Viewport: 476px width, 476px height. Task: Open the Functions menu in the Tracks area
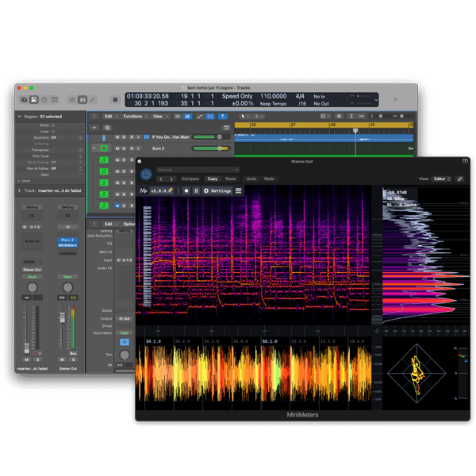(136, 117)
